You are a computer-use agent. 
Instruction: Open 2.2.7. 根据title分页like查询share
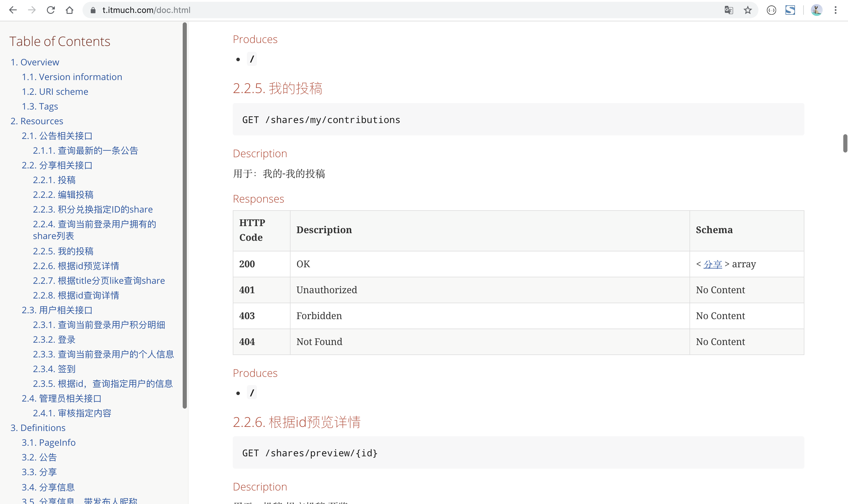pyautogui.click(x=99, y=281)
